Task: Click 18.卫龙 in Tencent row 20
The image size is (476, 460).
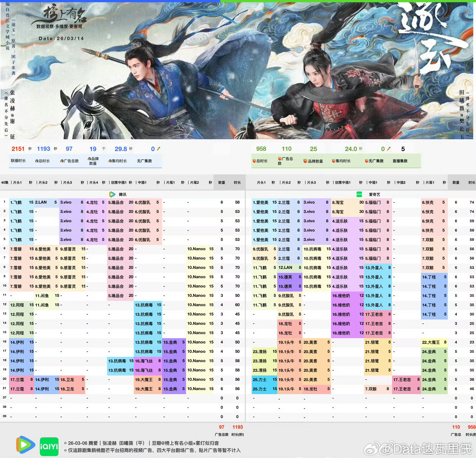Action: (x=67, y=379)
